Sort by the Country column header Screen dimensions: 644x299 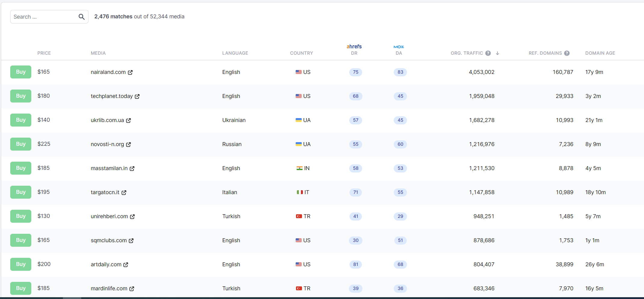pos(301,53)
